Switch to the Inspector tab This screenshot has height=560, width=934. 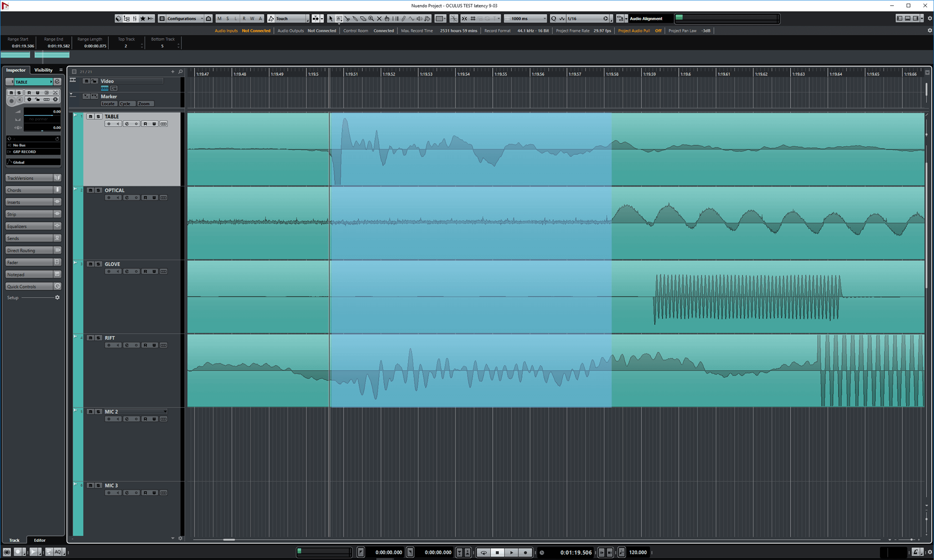coord(16,70)
